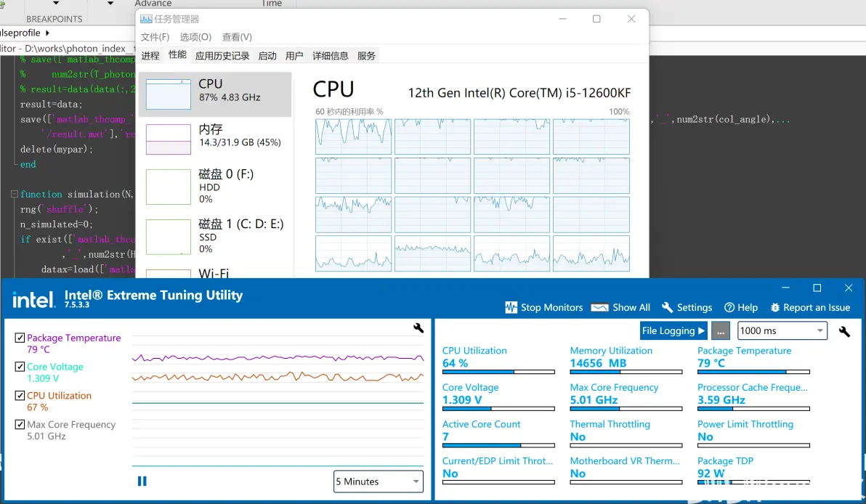
Task: Open the 查看(V) menu in Task Manager
Action: click(237, 37)
